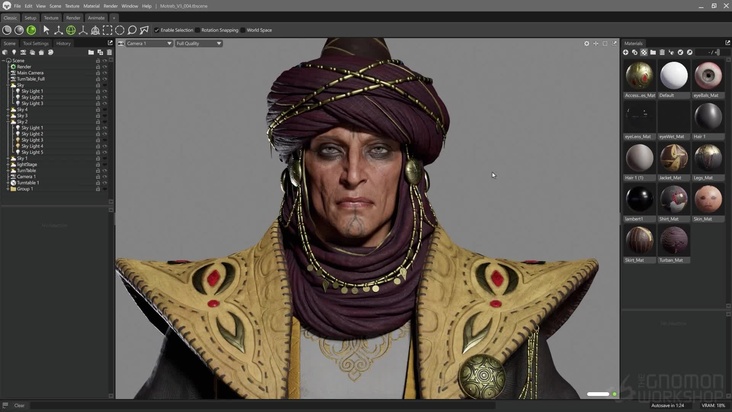The image size is (732, 412).
Task: Choose the circle selection tool
Action: [x=120, y=30]
